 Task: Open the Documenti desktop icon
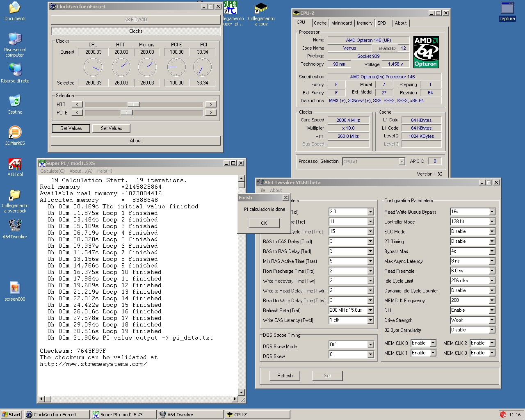(15, 11)
